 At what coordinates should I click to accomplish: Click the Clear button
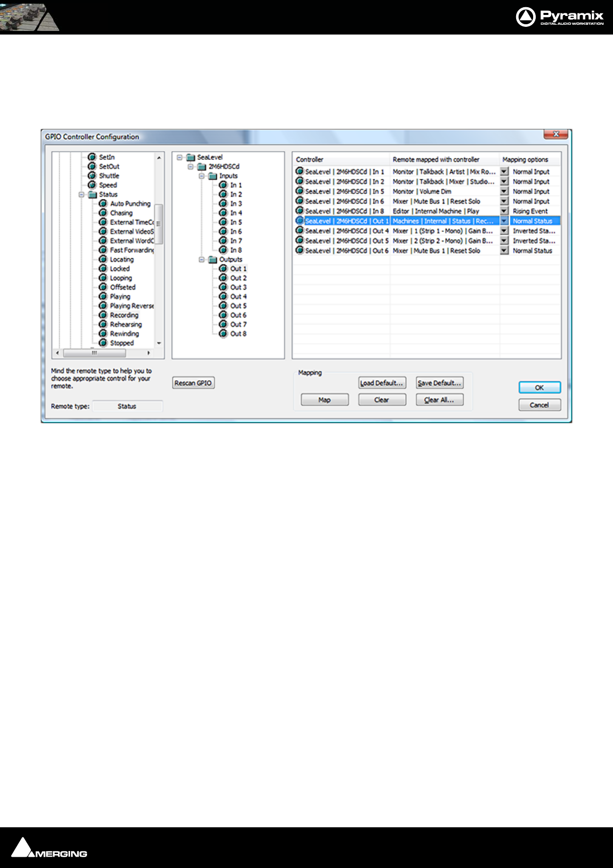click(x=382, y=399)
